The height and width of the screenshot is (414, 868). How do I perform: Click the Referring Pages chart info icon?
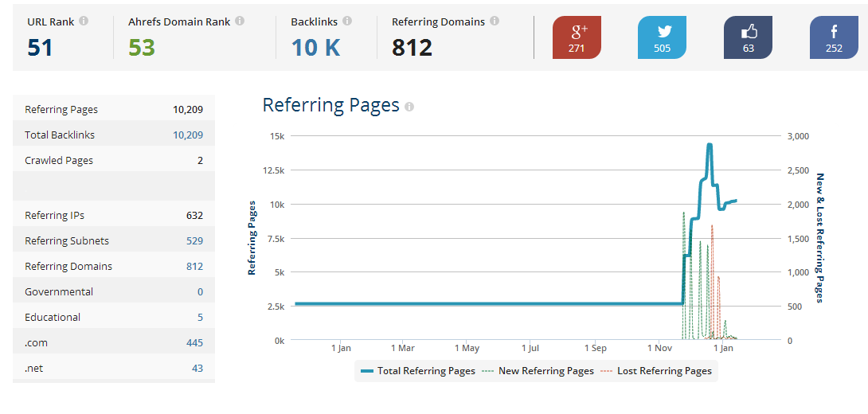click(409, 107)
